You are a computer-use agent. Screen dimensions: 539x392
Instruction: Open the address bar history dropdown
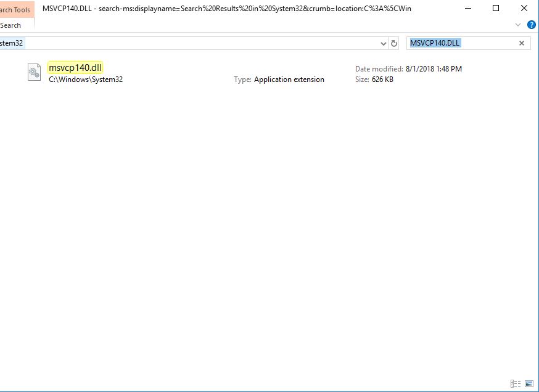[x=384, y=43]
